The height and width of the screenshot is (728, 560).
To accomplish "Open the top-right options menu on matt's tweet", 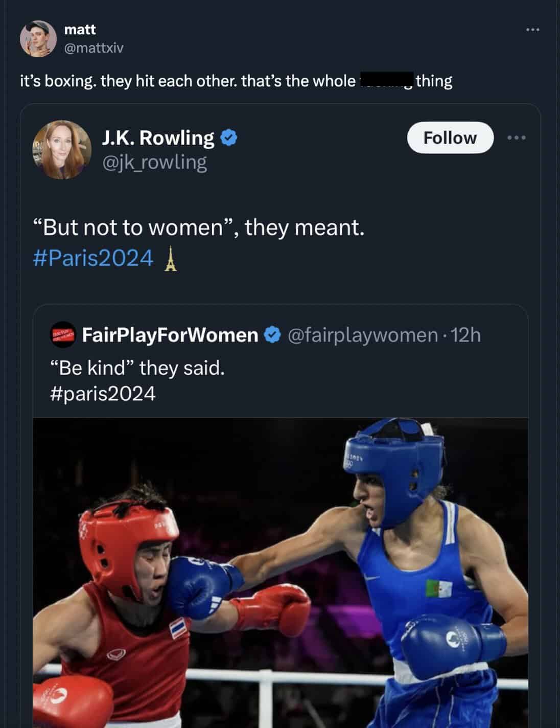I will tap(533, 29).
